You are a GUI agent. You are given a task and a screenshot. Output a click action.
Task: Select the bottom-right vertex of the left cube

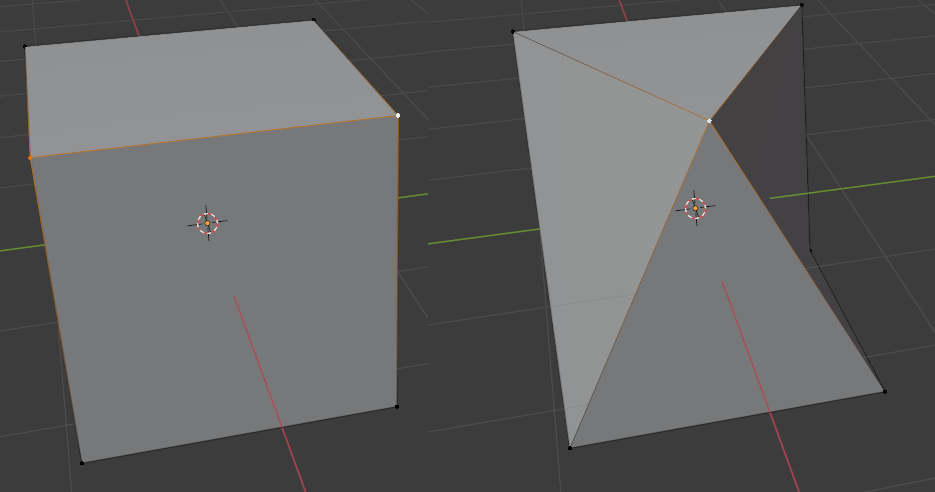396,406
